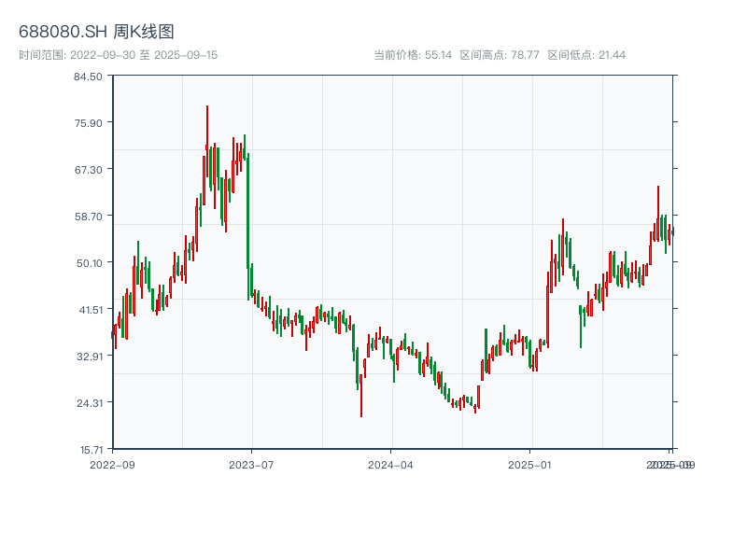The height and width of the screenshot is (560, 747).
Task: Click the y-axis label 24.31
Action: (90, 403)
